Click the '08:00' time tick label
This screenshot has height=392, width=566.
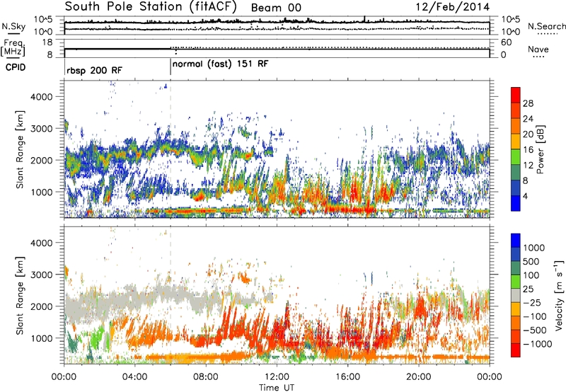206,377
